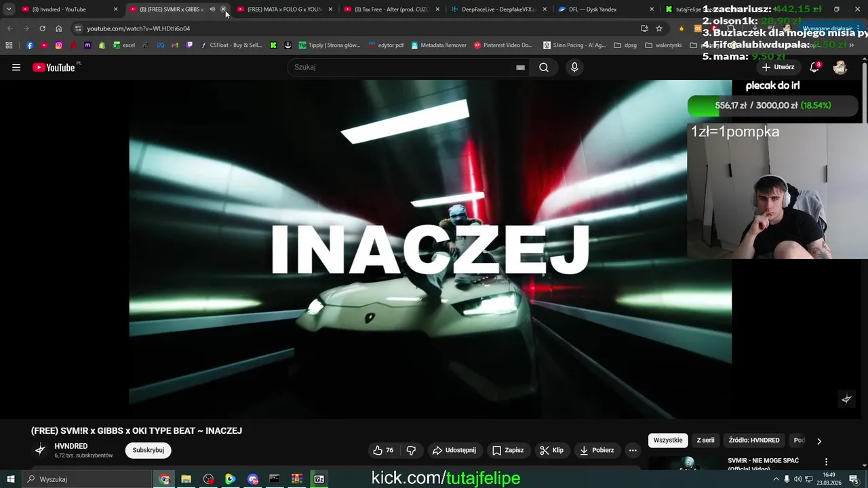Show next filter chips with the arrow
This screenshot has width=868, height=488.
(818, 441)
